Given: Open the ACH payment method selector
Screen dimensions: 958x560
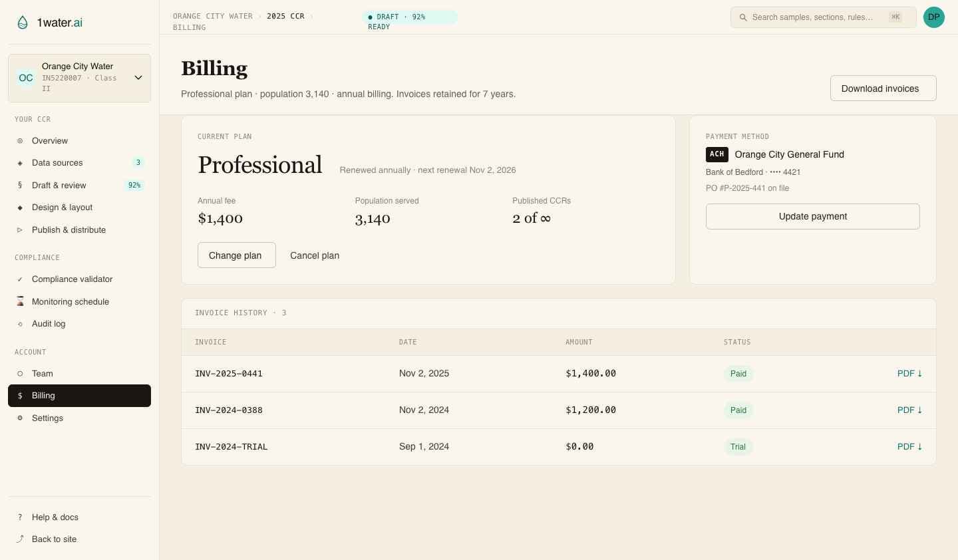Looking at the screenshot, I should [x=717, y=154].
